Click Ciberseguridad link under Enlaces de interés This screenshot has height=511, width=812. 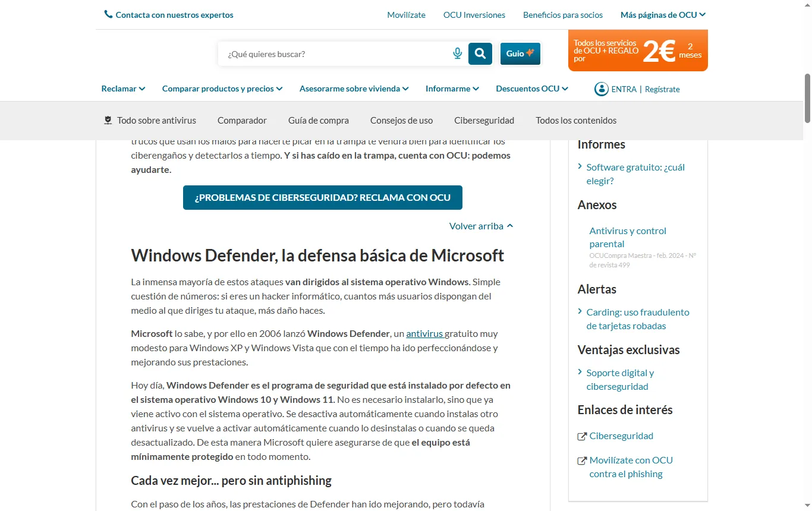[621, 436]
